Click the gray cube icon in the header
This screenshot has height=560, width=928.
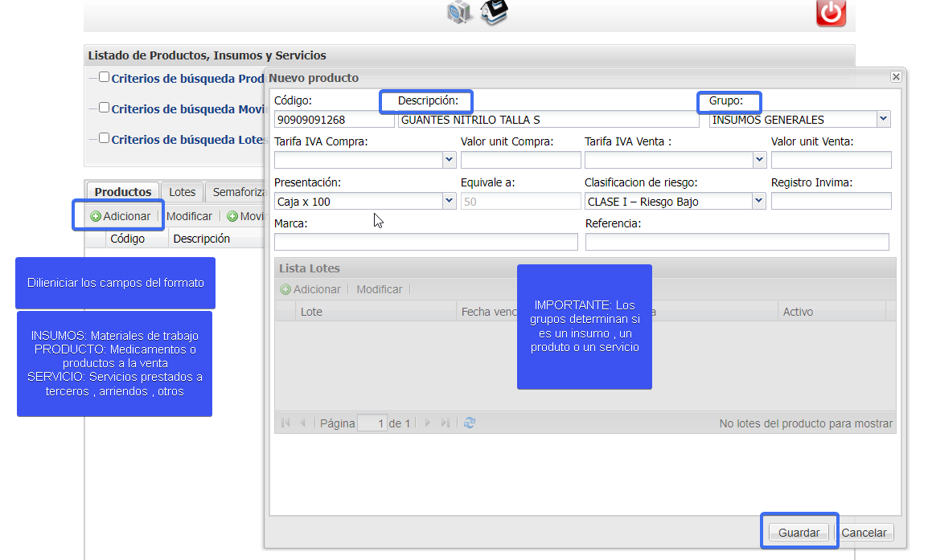tap(459, 12)
